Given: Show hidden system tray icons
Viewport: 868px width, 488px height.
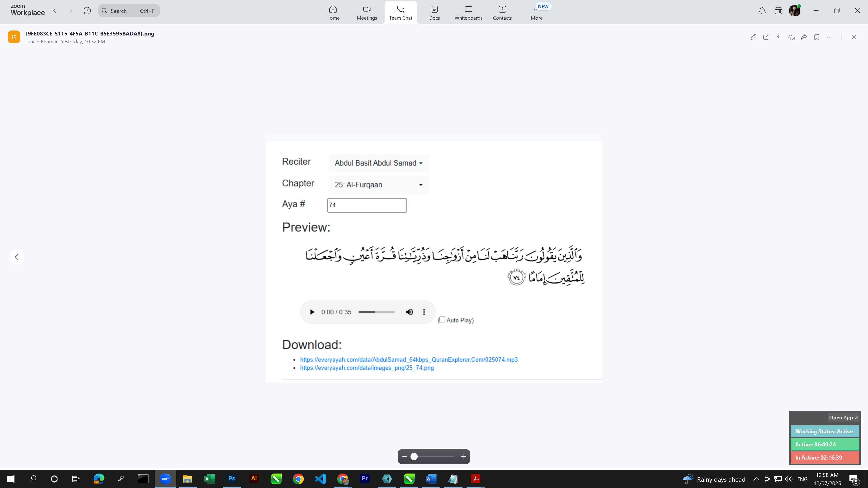Looking at the screenshot, I should pos(756,479).
